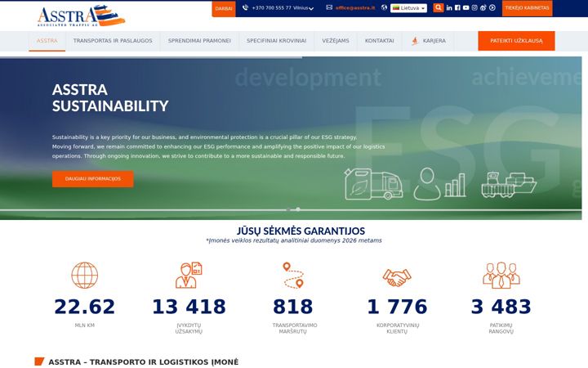Call phone number +370 700 555 77

click(x=271, y=8)
